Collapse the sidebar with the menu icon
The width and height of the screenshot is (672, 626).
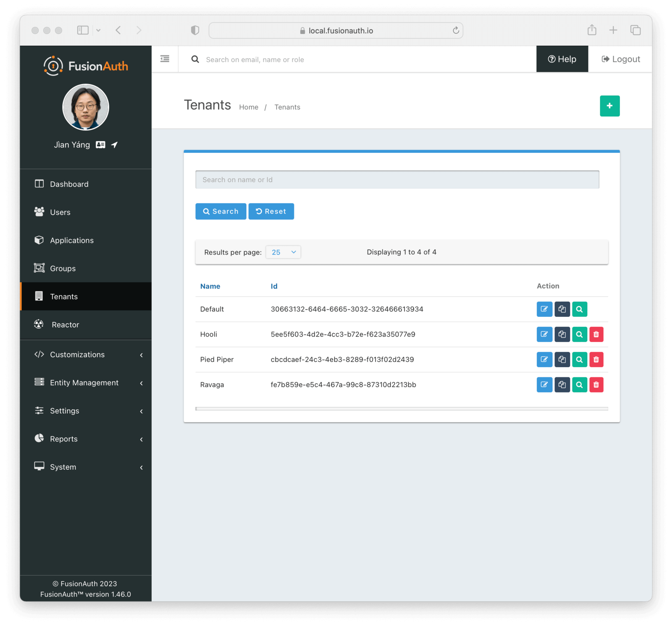click(165, 59)
